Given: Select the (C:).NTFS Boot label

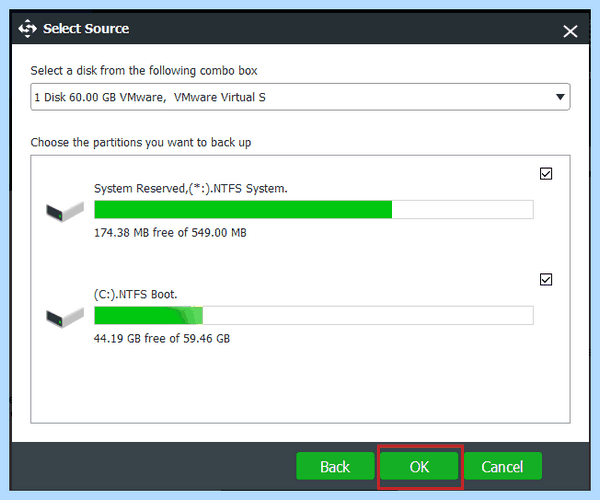Looking at the screenshot, I should tap(135, 295).
